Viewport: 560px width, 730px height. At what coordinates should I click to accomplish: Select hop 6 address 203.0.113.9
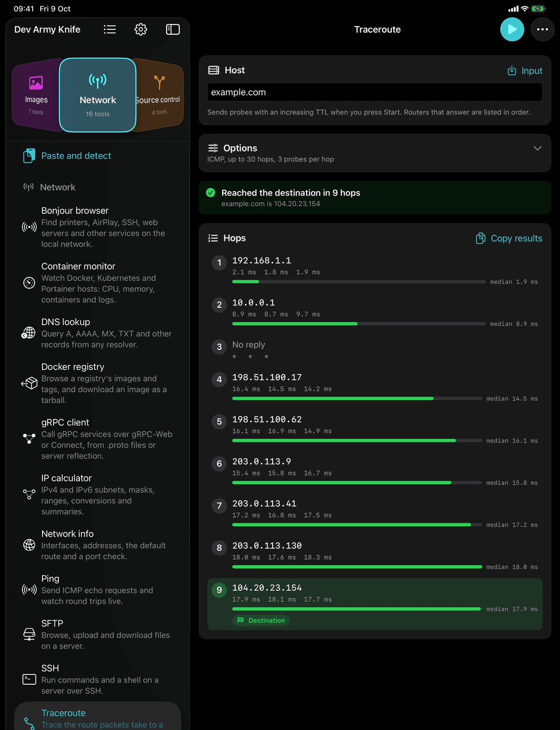tap(261, 461)
